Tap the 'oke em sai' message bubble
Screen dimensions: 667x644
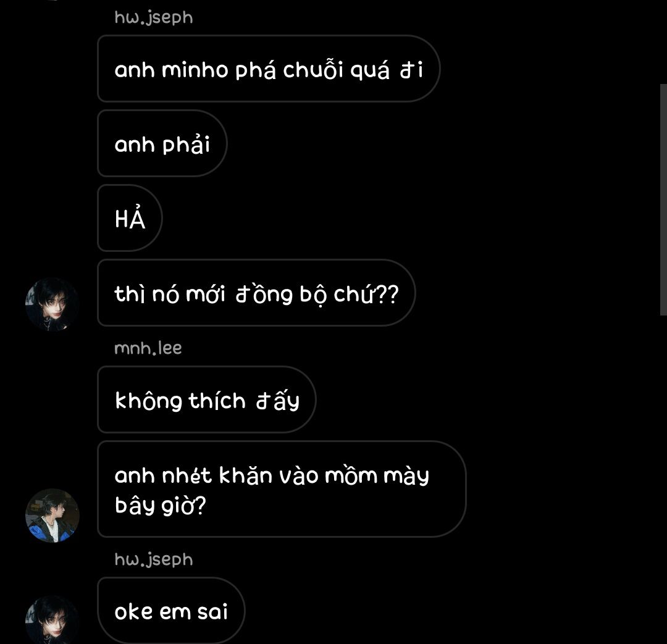(x=171, y=611)
